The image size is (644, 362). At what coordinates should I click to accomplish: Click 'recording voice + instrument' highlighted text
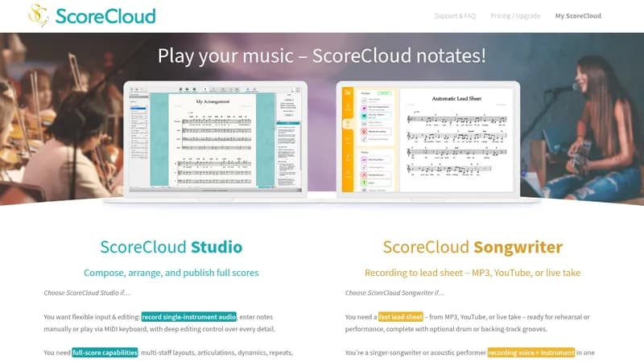point(531,352)
